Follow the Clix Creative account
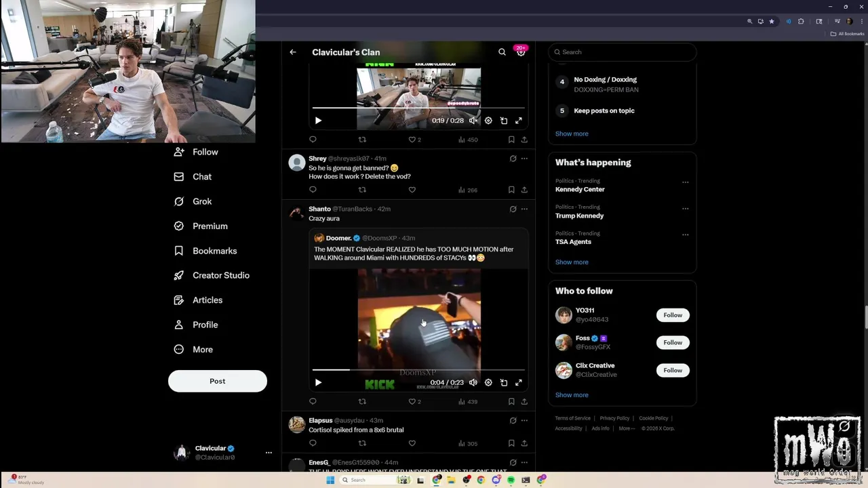Image resolution: width=868 pixels, height=488 pixels. click(673, 370)
